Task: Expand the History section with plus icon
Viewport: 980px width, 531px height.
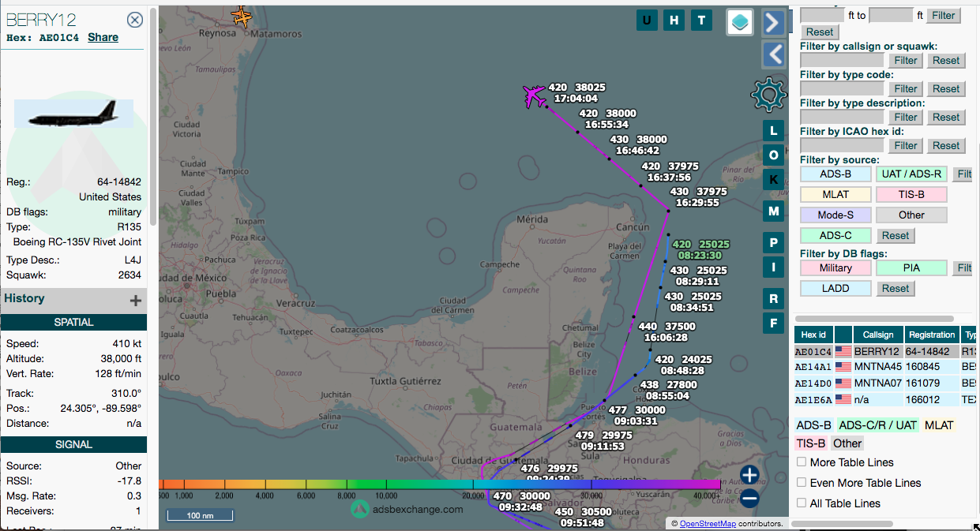Action: tap(136, 300)
